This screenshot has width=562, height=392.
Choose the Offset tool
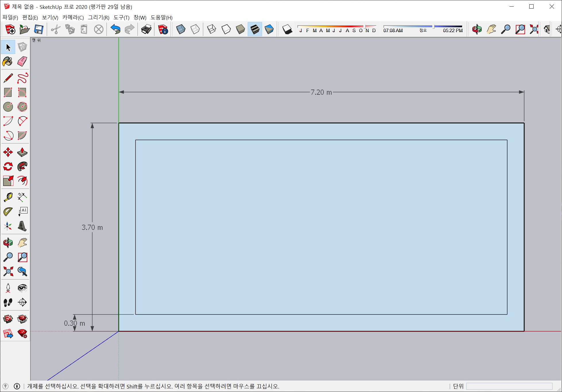coord(22,181)
